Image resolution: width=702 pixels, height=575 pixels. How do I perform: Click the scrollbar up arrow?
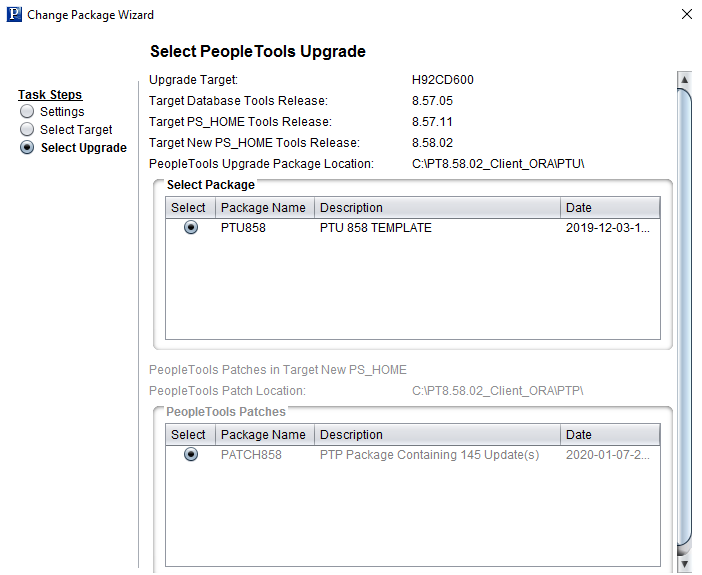click(685, 80)
